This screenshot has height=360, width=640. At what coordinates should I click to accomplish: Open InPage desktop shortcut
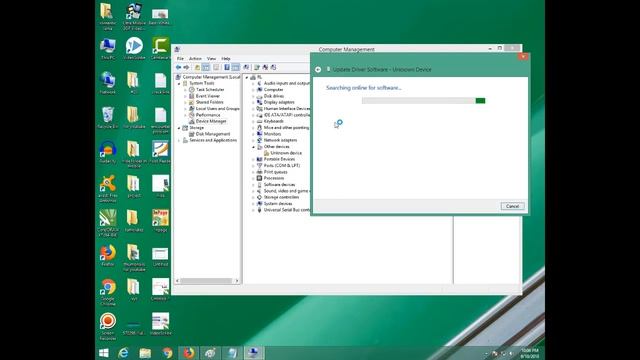click(x=160, y=221)
